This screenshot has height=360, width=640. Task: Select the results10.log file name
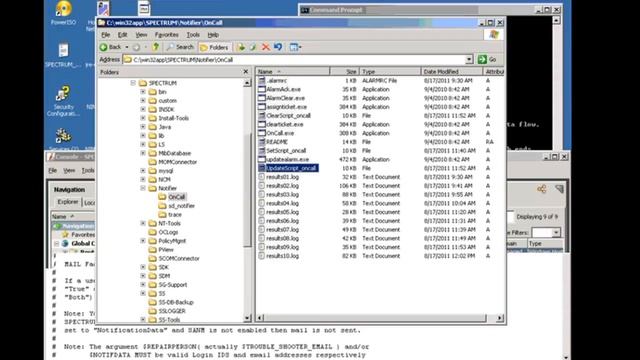282,256
